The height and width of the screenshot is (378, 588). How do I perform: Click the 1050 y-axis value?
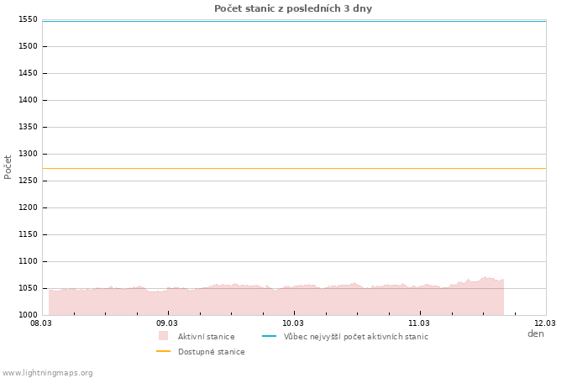click(28, 288)
